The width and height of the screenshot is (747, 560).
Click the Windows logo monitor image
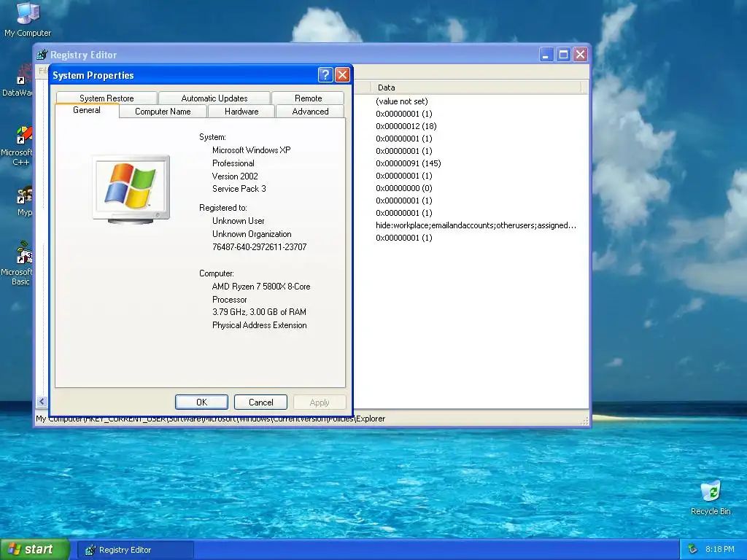(131, 190)
